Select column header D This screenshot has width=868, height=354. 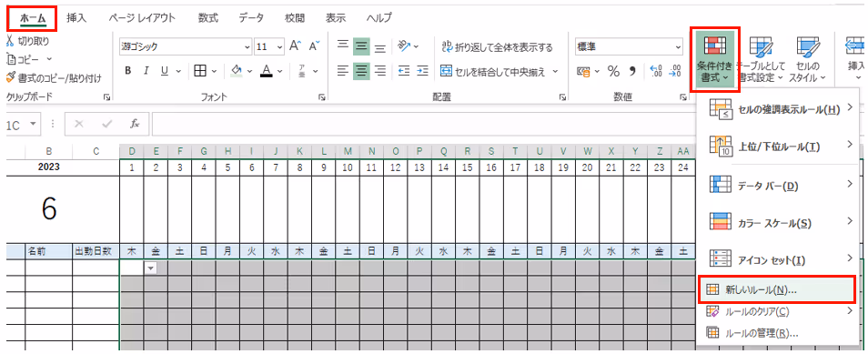click(x=132, y=151)
